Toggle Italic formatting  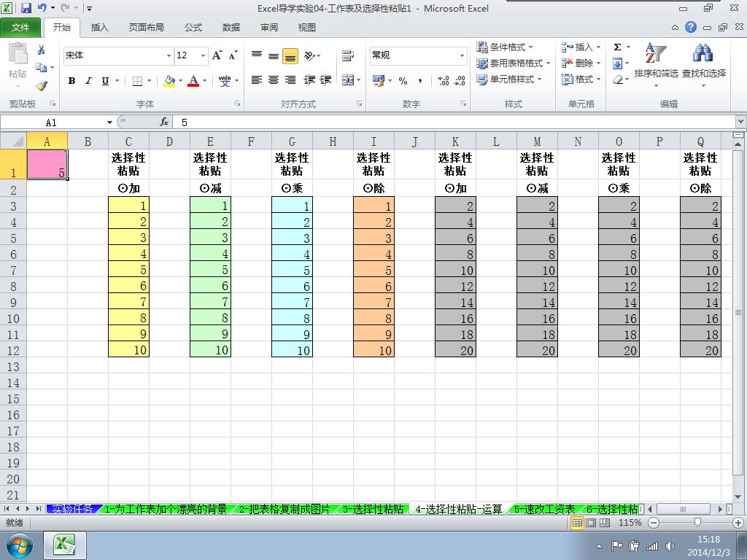(88, 81)
